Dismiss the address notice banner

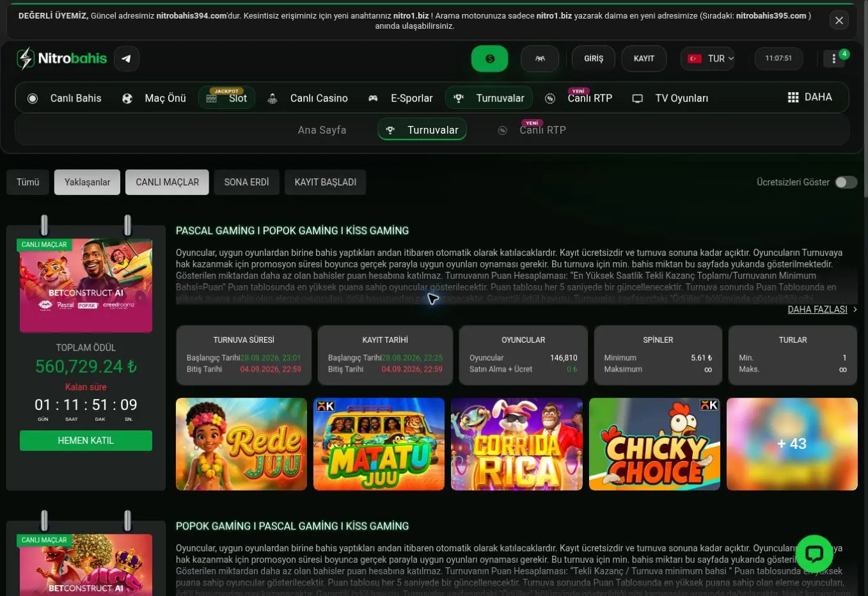pos(839,20)
